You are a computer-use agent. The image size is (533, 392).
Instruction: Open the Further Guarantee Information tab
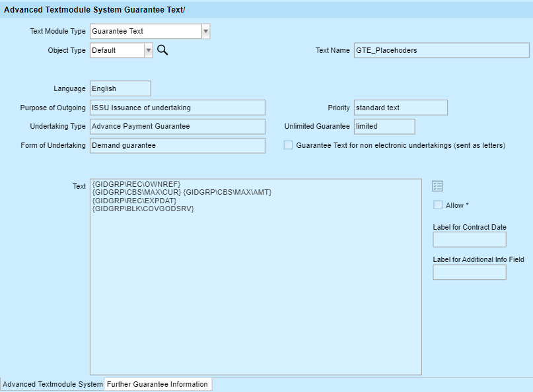[x=157, y=384]
